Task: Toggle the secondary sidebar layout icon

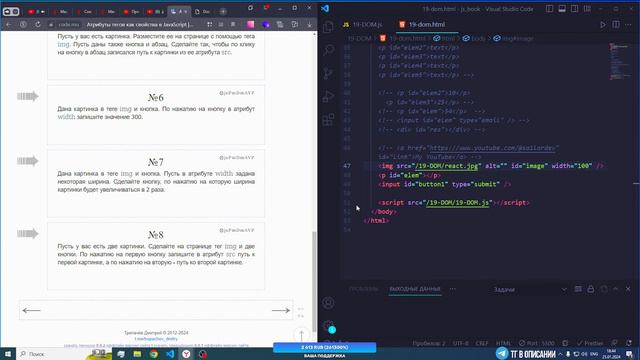Action: pos(574,9)
